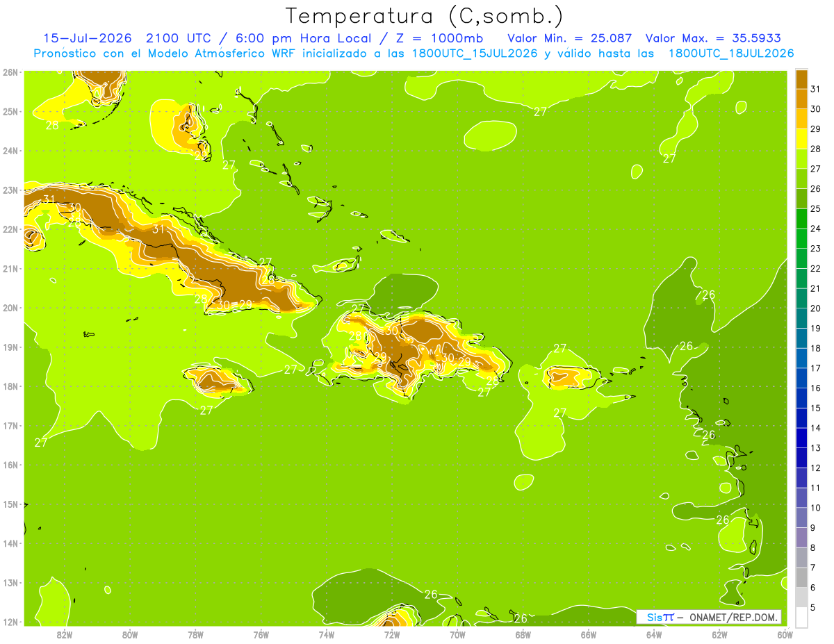Click the color legend's '31' label
Image resolution: width=834 pixels, height=644 pixels.
[x=816, y=89]
